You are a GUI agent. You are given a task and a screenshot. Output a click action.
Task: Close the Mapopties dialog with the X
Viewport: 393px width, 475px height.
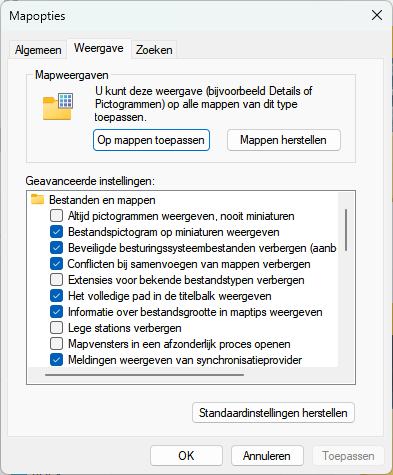(x=377, y=15)
